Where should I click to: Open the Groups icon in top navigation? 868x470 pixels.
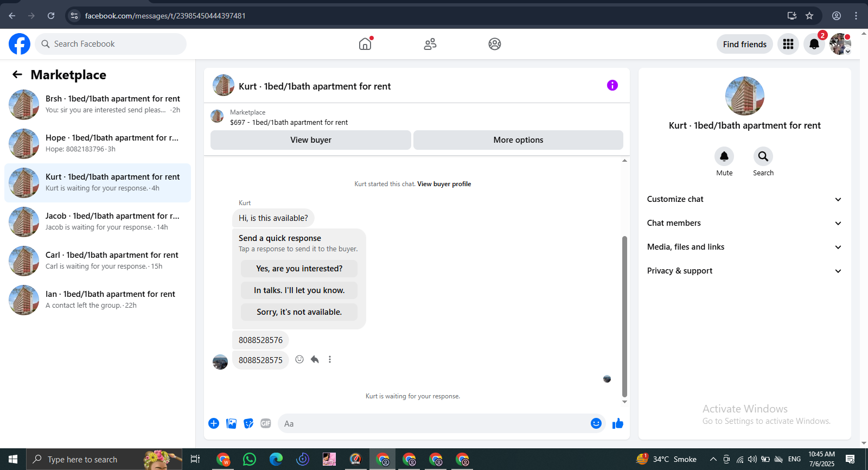point(495,44)
